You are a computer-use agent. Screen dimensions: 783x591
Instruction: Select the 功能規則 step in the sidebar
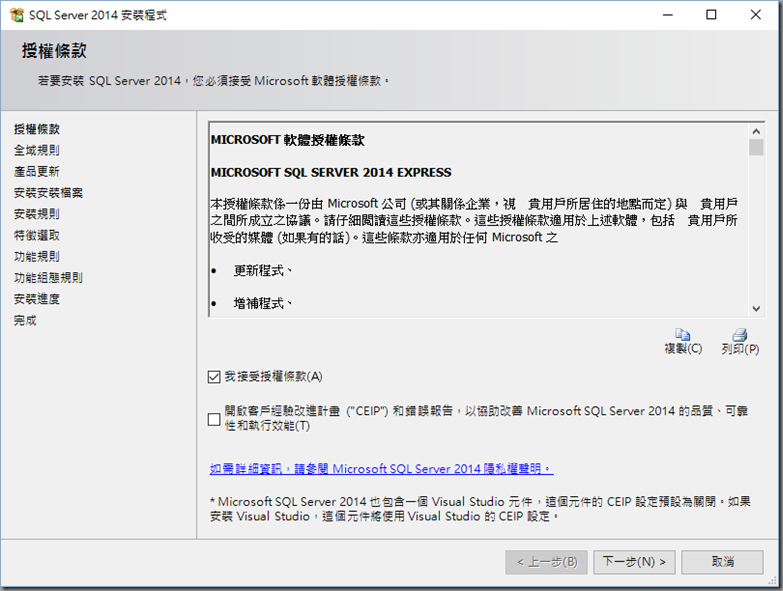pos(37,257)
